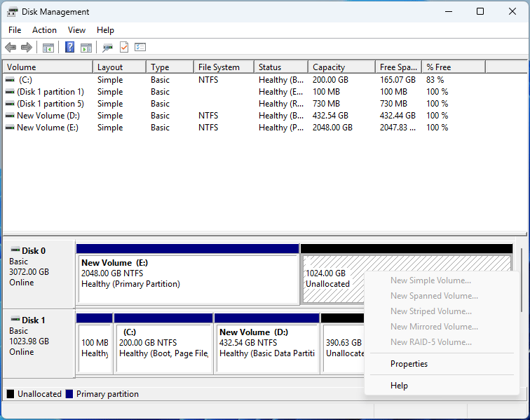The height and width of the screenshot is (420, 530).
Task: Click the disk pane vertical scrollbar
Action: [522, 280]
